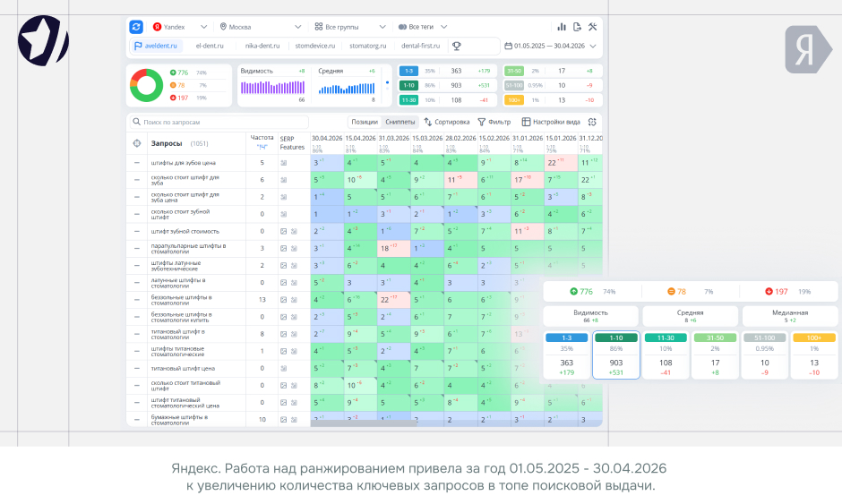The image size is (842, 504).
Task: Click the 1-10 dark green range badge in top stats
Action: point(408,85)
